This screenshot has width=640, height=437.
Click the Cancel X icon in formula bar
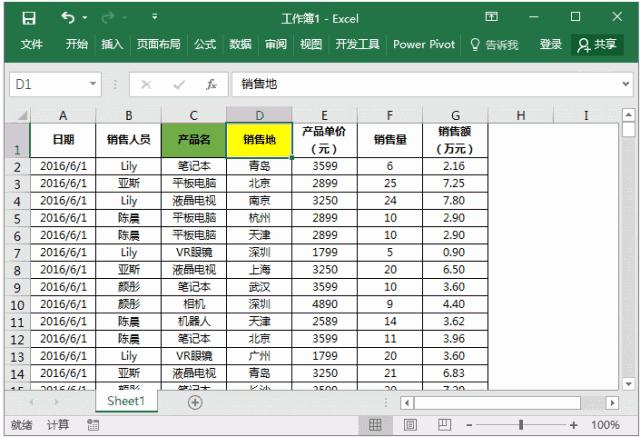[x=146, y=84]
